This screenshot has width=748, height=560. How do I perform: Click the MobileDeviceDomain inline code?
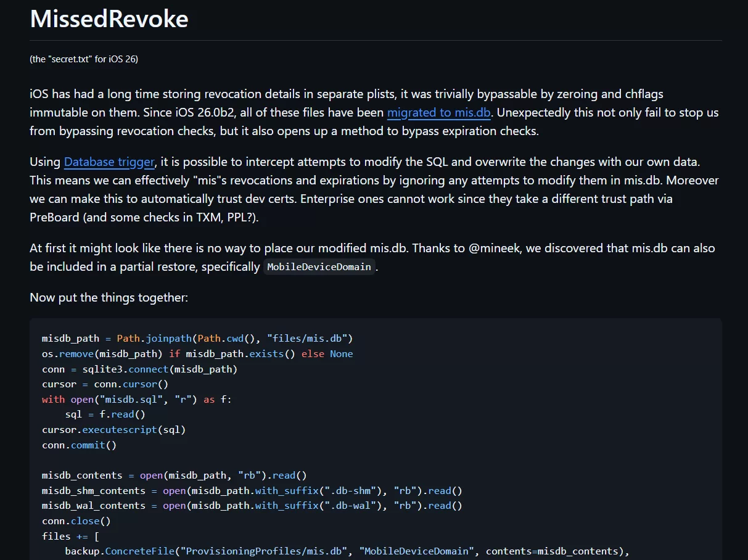click(x=319, y=267)
